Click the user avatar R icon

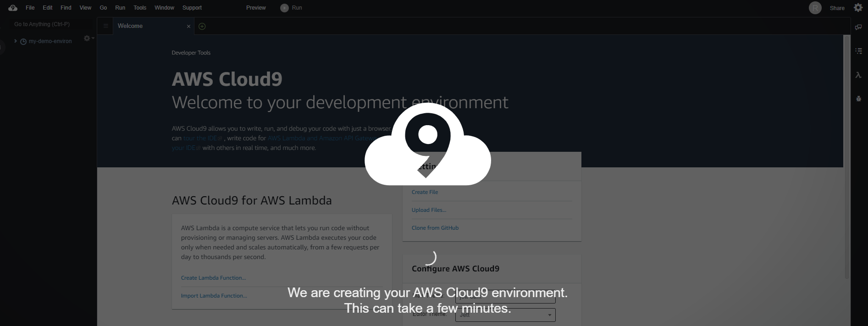click(x=815, y=8)
